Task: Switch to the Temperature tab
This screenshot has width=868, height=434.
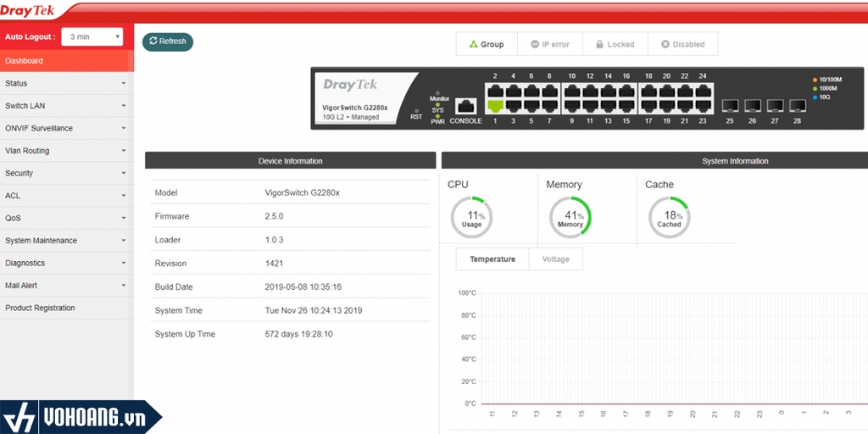Action: (x=492, y=259)
